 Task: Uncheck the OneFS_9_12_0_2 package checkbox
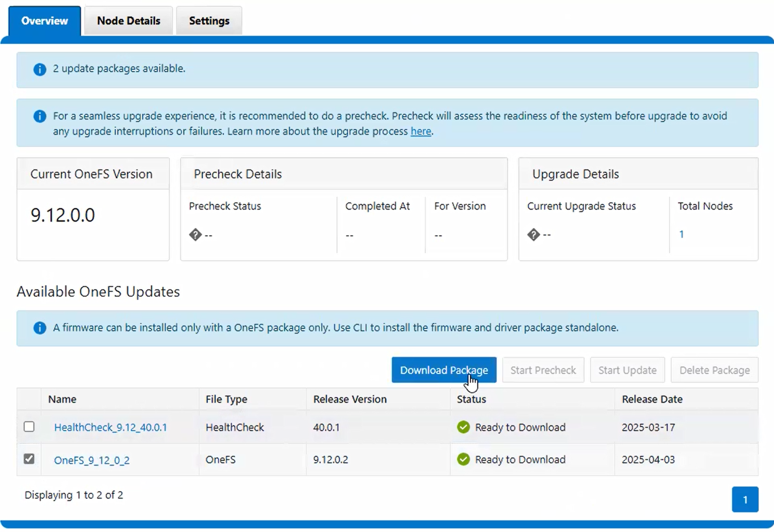(x=29, y=459)
